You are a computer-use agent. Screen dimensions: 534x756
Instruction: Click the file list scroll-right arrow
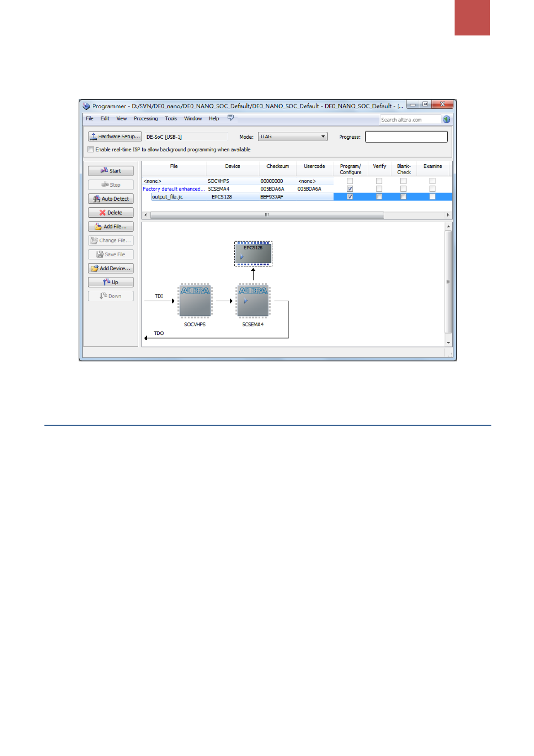coord(448,215)
